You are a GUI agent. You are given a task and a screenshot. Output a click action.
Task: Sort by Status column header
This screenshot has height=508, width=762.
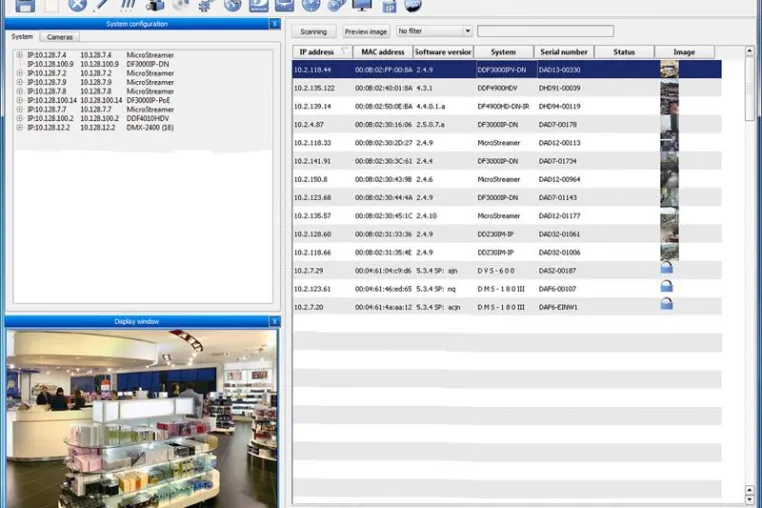[x=624, y=52]
